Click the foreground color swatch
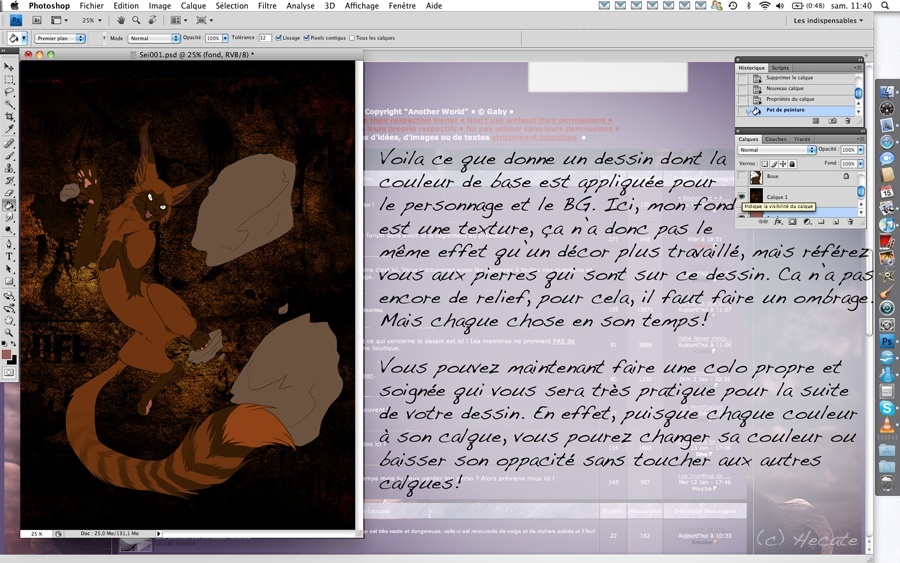 pos(6,355)
